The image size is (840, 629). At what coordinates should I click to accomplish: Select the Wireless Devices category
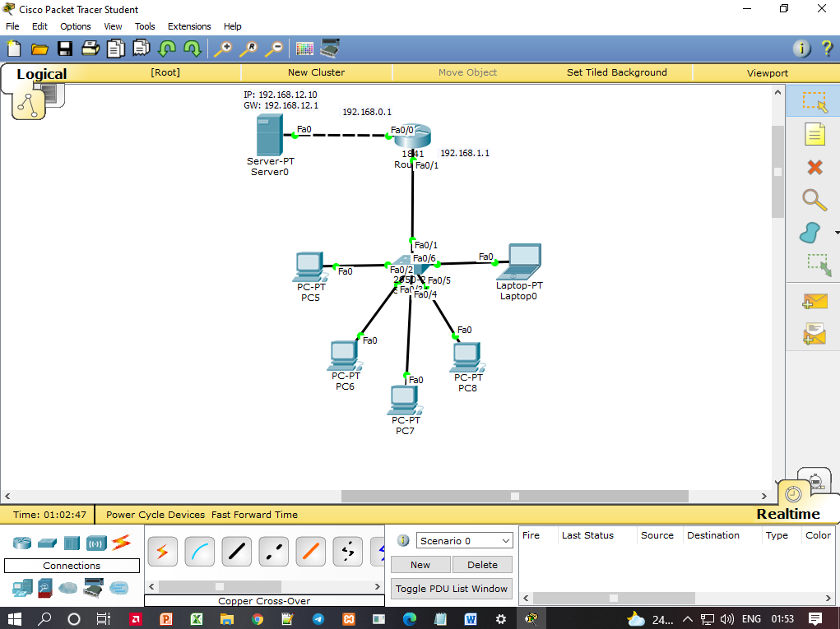point(96,543)
